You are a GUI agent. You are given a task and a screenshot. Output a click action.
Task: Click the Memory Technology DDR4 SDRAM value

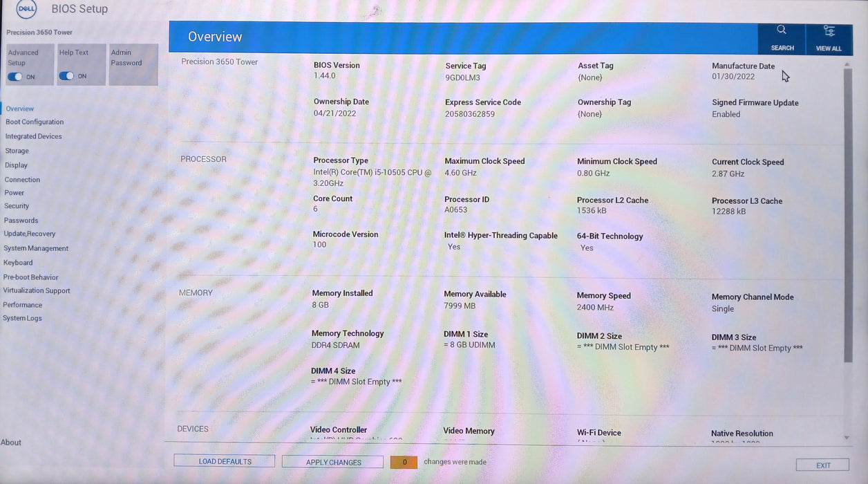pos(335,345)
